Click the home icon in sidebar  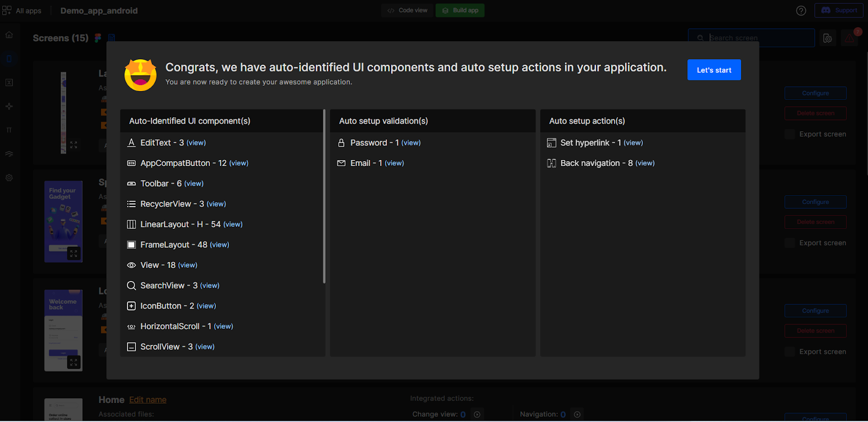tap(9, 35)
